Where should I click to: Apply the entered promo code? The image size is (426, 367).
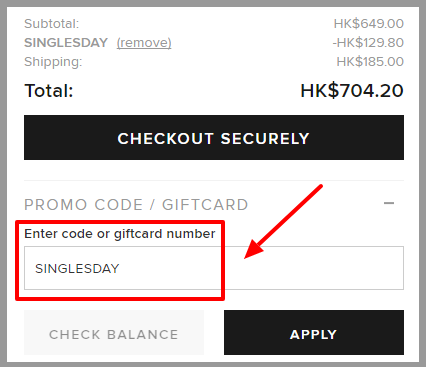(x=314, y=333)
